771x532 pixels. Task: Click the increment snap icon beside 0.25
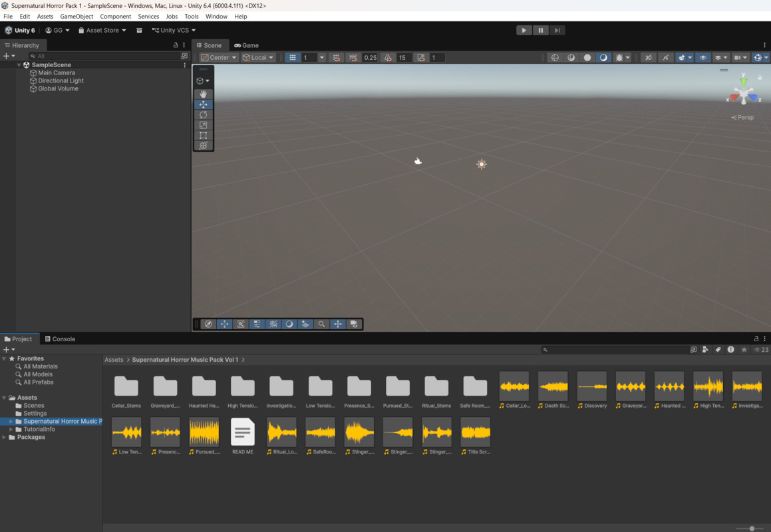[x=353, y=58]
